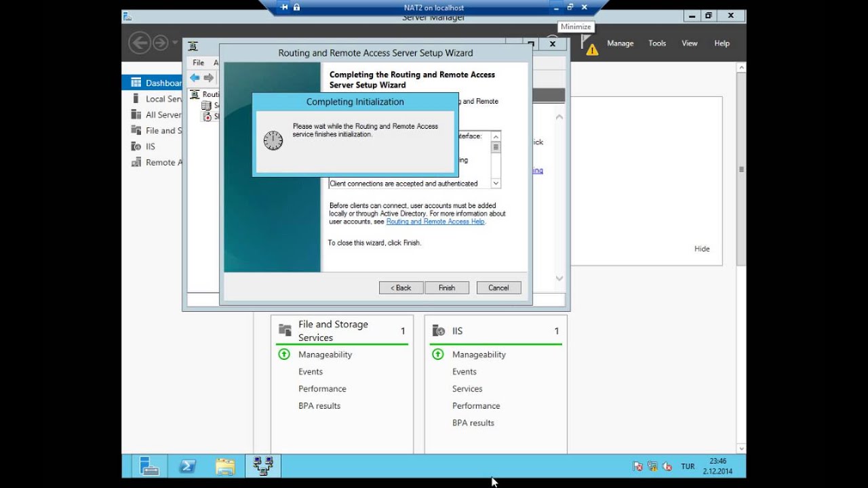Open the Tools menu
This screenshot has width=868, height=488.
(657, 43)
